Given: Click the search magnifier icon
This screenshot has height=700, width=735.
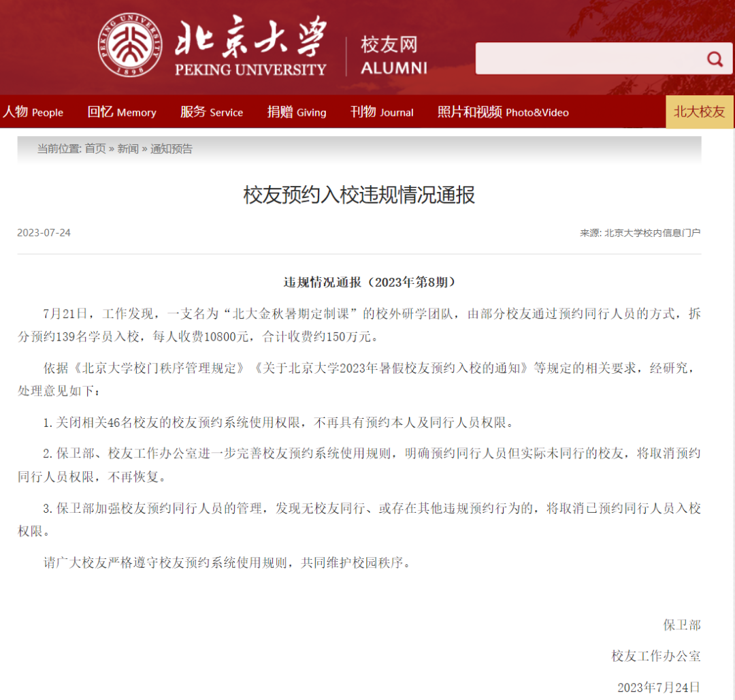Looking at the screenshot, I should click(x=715, y=59).
